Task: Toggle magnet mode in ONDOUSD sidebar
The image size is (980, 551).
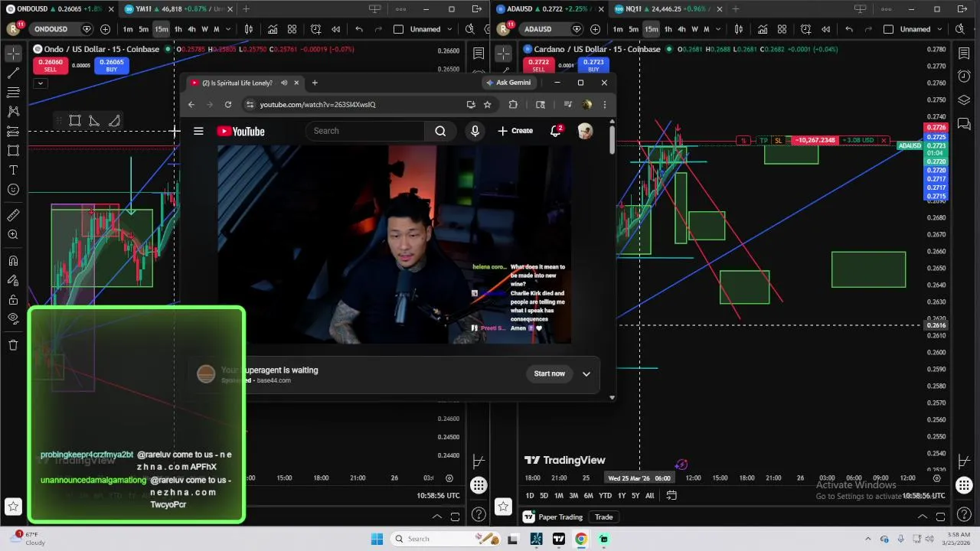Action: 13,261
